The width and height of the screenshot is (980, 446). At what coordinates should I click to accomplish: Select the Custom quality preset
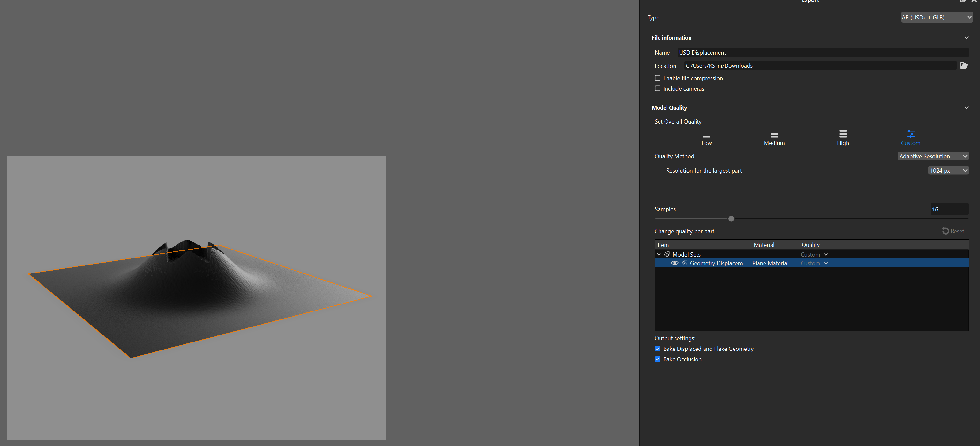tap(910, 138)
